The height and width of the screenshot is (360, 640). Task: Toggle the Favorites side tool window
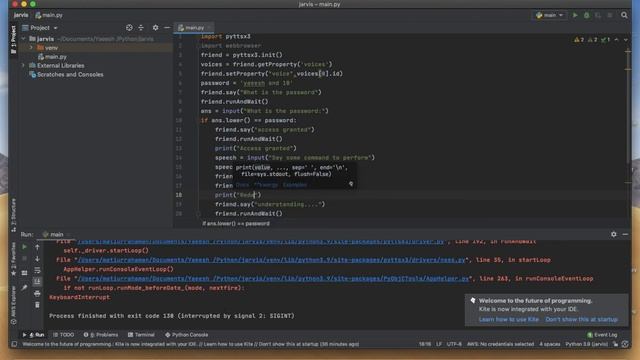13,259
